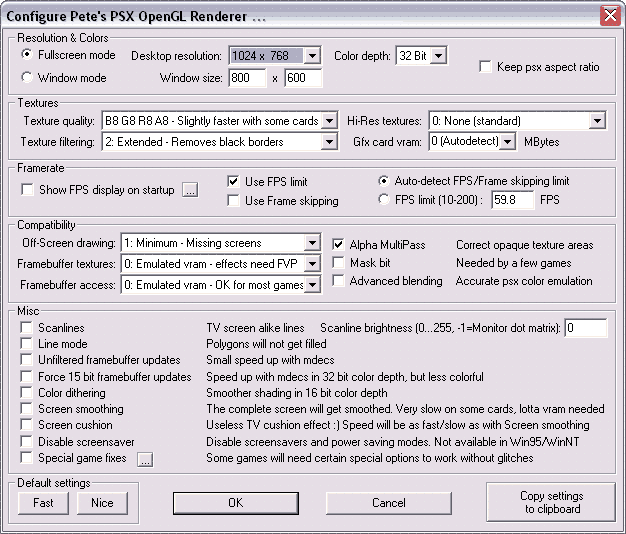Select the Fullscreen mode radio button

point(27,54)
